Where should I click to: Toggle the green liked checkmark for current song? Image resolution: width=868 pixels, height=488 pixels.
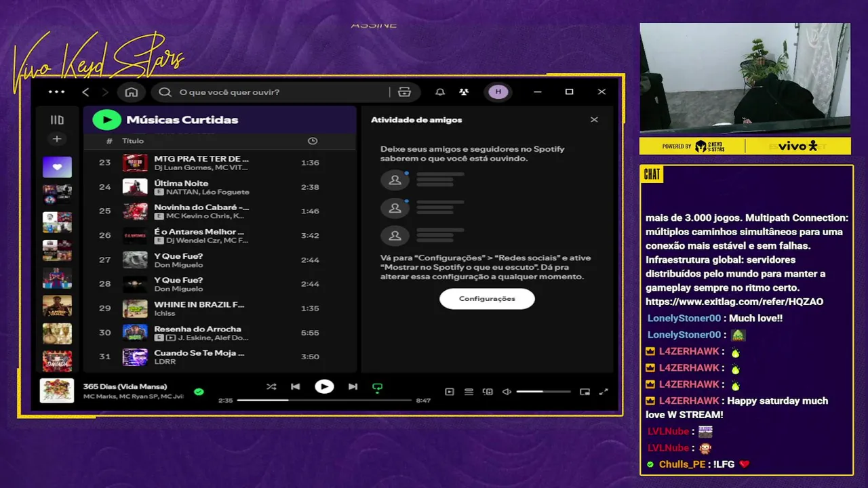click(x=199, y=392)
